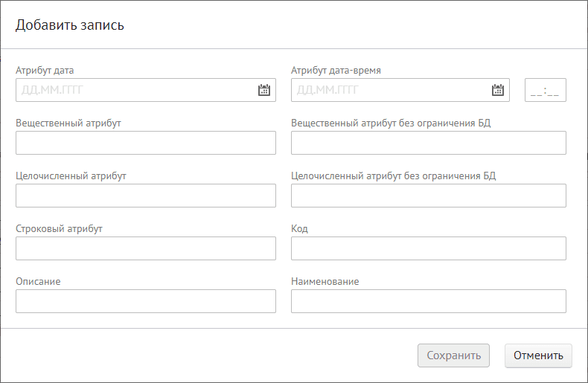
Task: Click the Код label above the field
Action: click(x=299, y=229)
